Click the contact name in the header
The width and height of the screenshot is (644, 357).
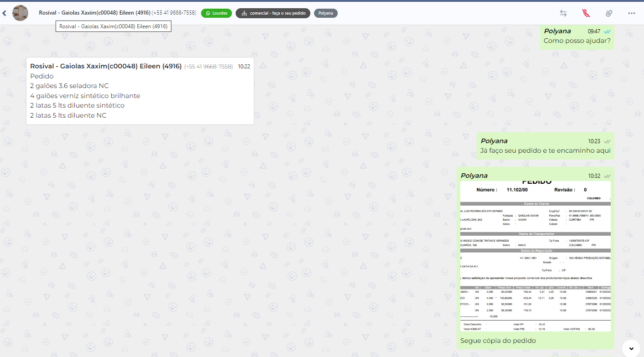[x=94, y=13]
